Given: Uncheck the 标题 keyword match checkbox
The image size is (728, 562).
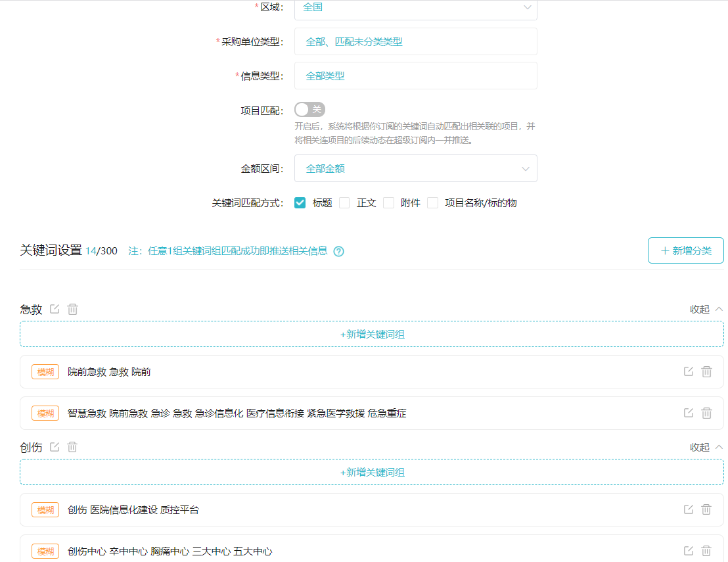Looking at the screenshot, I should click(x=300, y=203).
